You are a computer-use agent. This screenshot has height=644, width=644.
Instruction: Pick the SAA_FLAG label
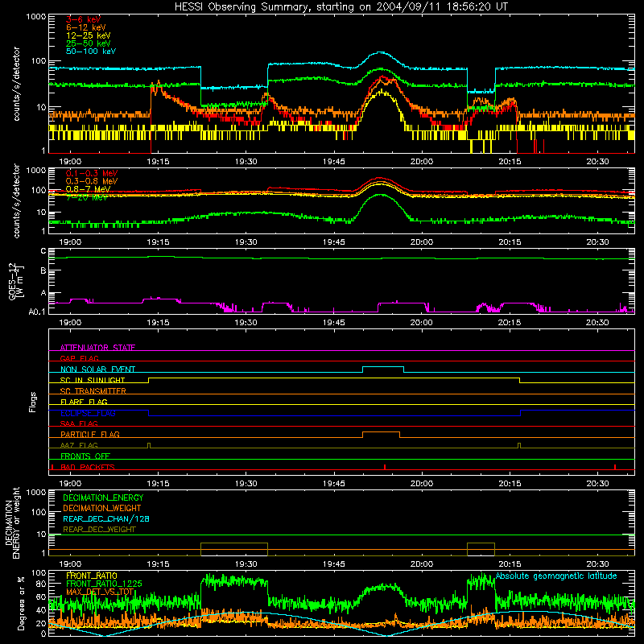pos(79,423)
